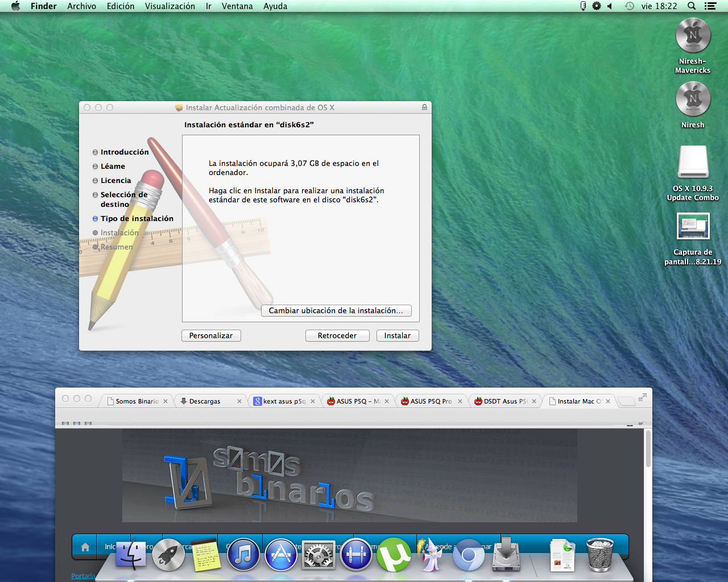Open the documents stack in Dock
The width and height of the screenshot is (728, 582).
coord(562,555)
